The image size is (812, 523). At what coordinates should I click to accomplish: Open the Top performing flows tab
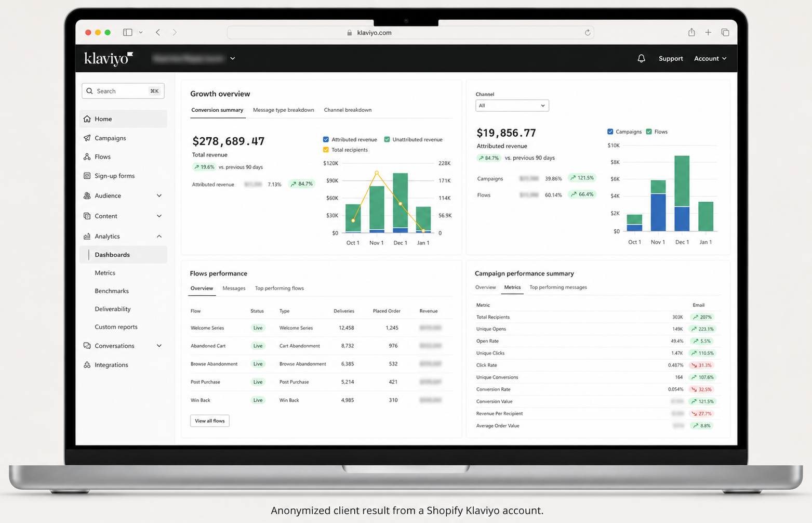(279, 288)
